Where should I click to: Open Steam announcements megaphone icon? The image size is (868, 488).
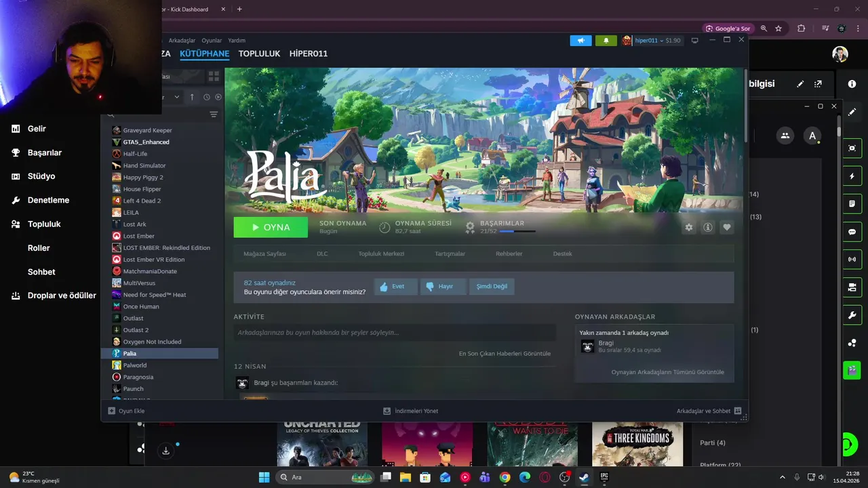click(580, 41)
